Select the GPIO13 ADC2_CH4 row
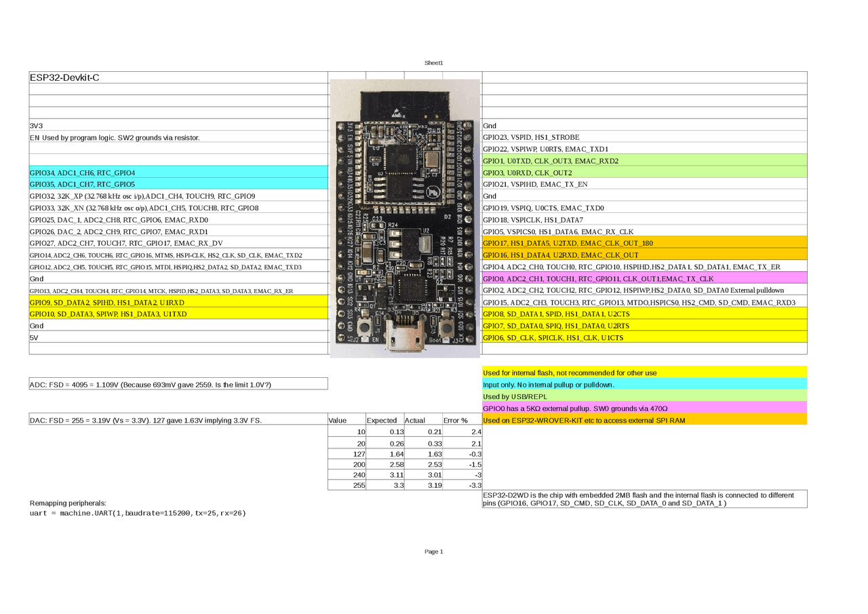 (x=178, y=290)
